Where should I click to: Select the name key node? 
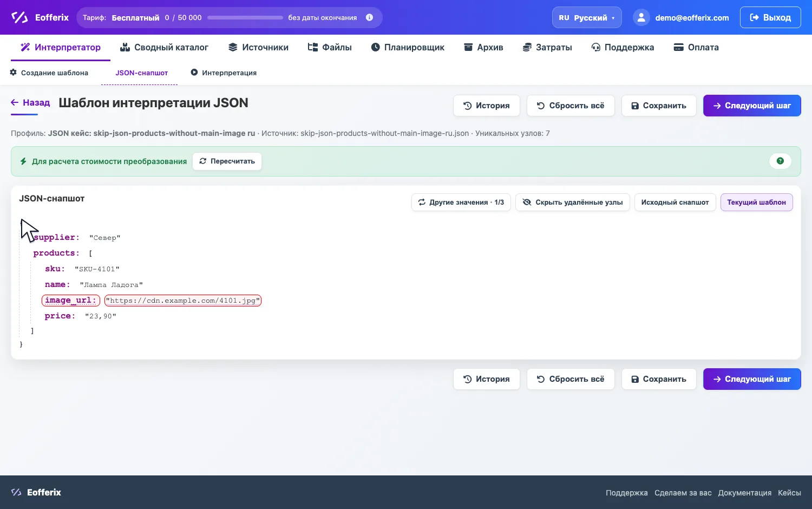[57, 284]
